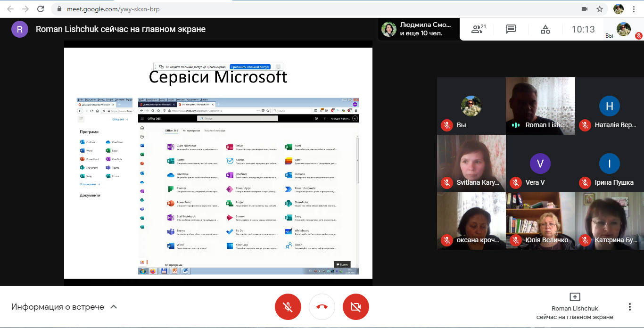Click the Відгук button in shared screen
This screenshot has height=328, width=644.
coord(342,264)
